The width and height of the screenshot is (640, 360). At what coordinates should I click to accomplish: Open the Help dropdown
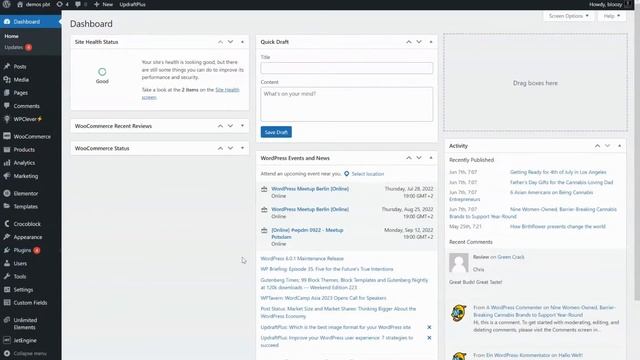(x=612, y=16)
